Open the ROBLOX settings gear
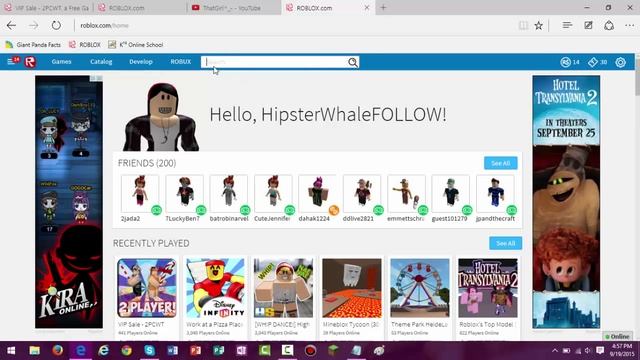The height and width of the screenshot is (360, 640). click(620, 62)
